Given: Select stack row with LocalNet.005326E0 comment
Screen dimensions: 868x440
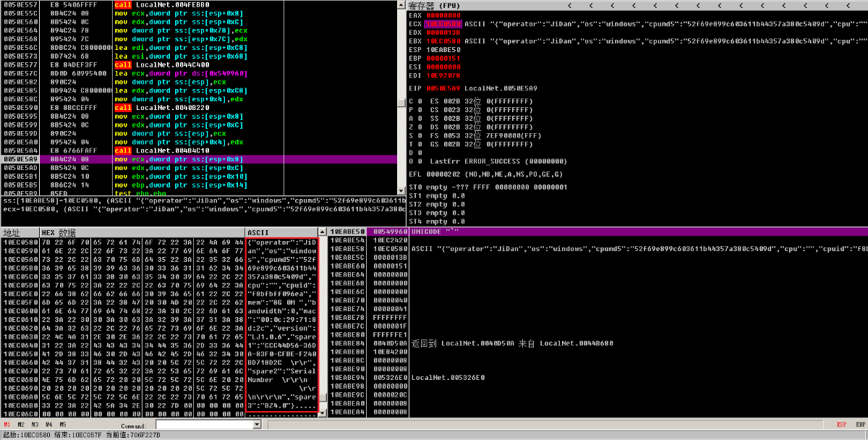Looking at the screenshot, I should [598, 378].
